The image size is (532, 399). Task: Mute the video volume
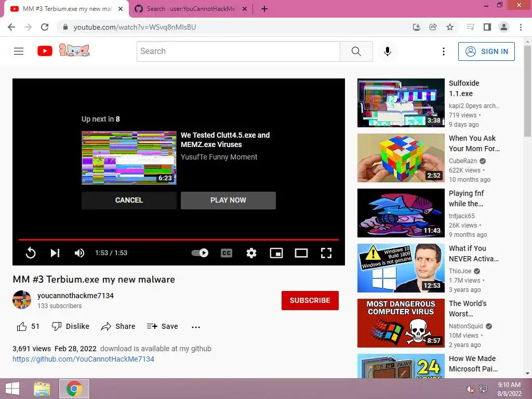point(79,253)
